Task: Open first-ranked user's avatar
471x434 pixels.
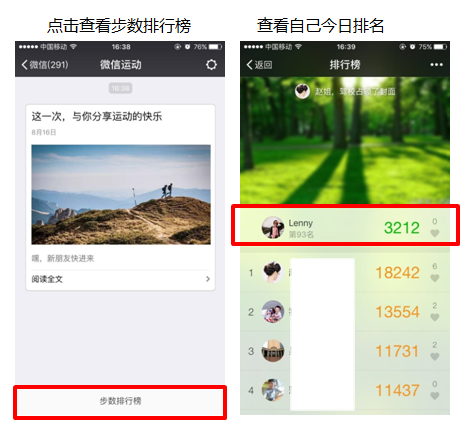Action: coord(272,272)
